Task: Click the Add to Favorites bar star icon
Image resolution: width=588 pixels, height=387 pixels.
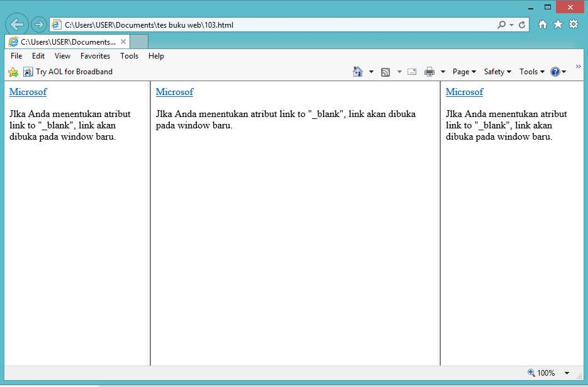Action: [x=13, y=72]
